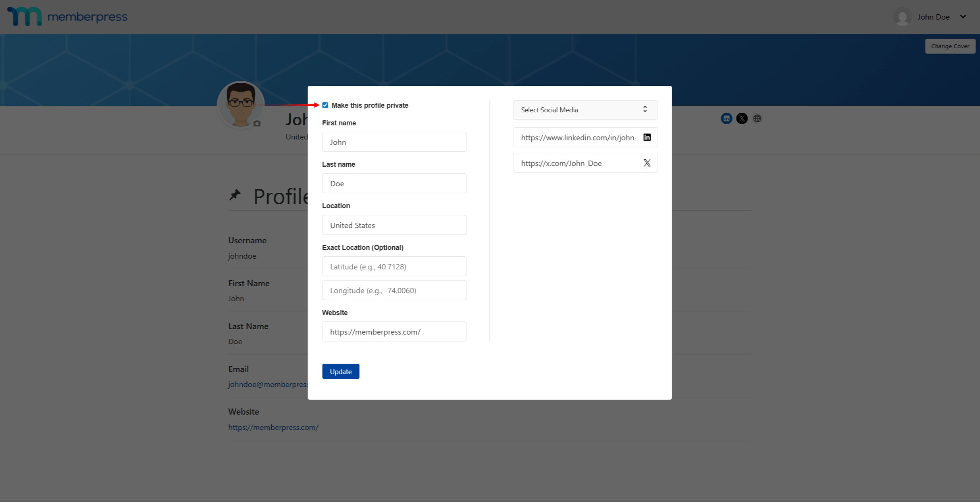Click the LinkedIn icon in URL field

[647, 137]
